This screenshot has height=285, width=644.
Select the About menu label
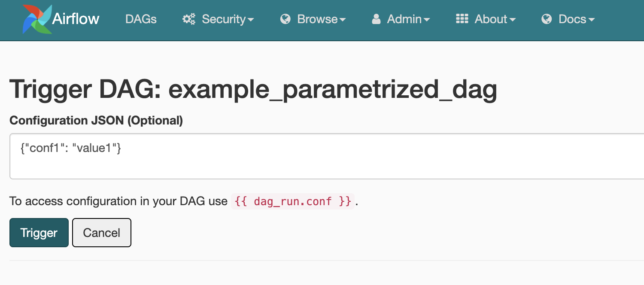(491, 19)
